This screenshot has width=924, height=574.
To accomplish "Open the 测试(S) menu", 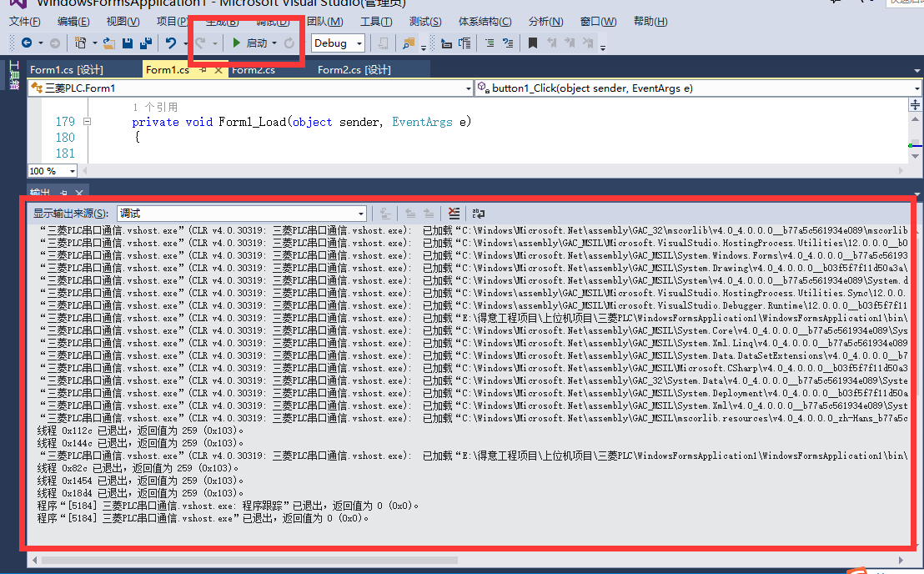I will [424, 22].
